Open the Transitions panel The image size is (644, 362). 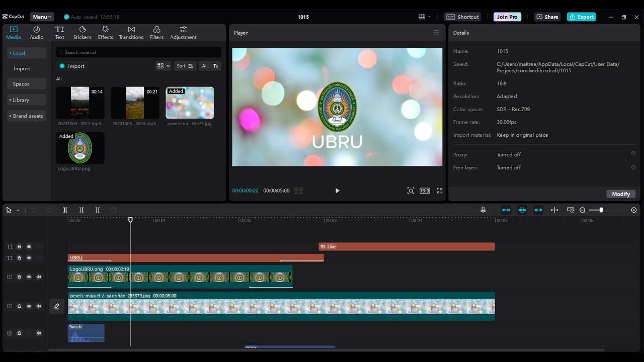[131, 33]
